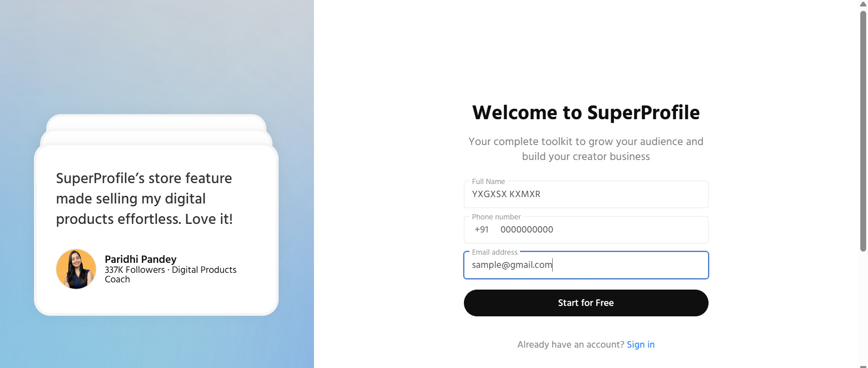Click the Email address input field

pyautogui.click(x=585, y=265)
